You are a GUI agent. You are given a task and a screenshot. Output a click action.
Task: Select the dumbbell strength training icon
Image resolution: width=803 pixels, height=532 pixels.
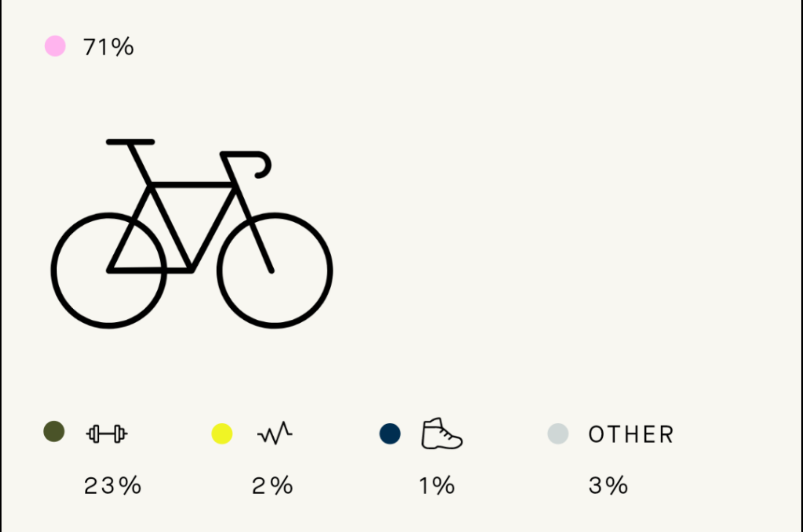pyautogui.click(x=106, y=434)
